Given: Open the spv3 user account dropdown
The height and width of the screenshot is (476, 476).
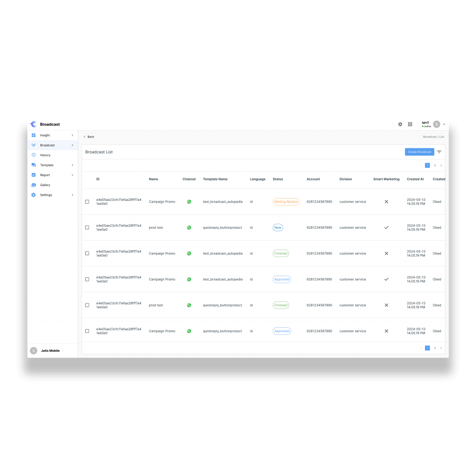Looking at the screenshot, I should pyautogui.click(x=444, y=125).
